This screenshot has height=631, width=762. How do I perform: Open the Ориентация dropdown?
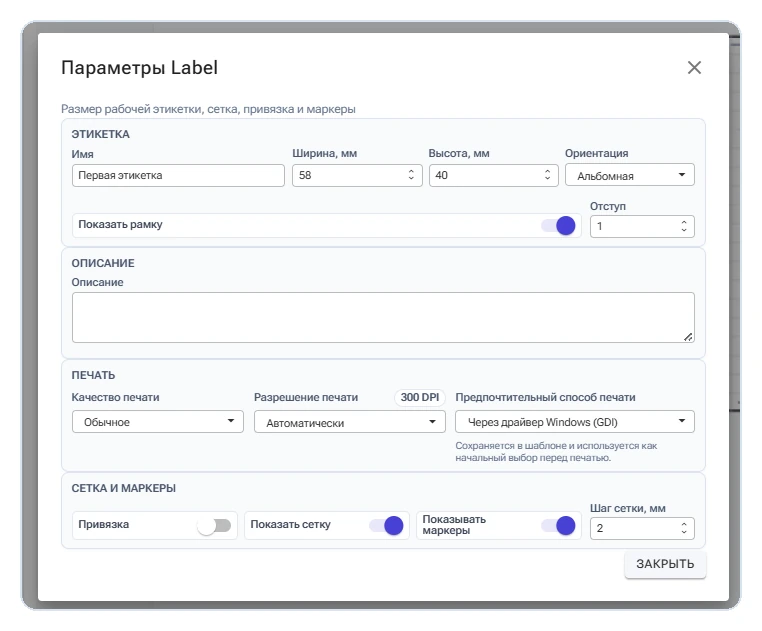(x=629, y=175)
